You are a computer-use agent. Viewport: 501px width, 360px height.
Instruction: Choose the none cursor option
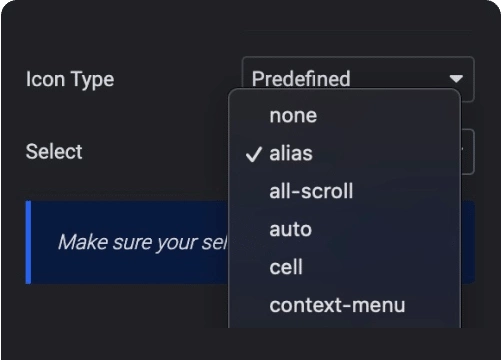(345, 116)
